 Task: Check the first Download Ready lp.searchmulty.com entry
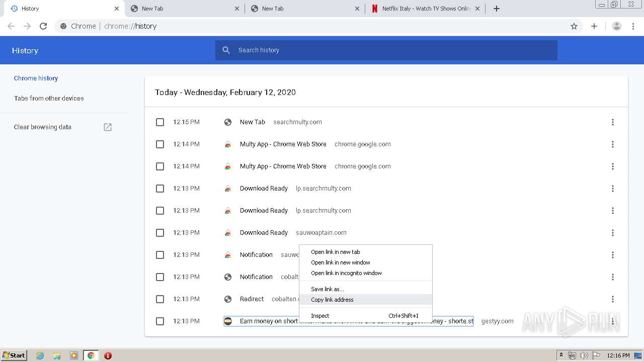[x=160, y=189]
